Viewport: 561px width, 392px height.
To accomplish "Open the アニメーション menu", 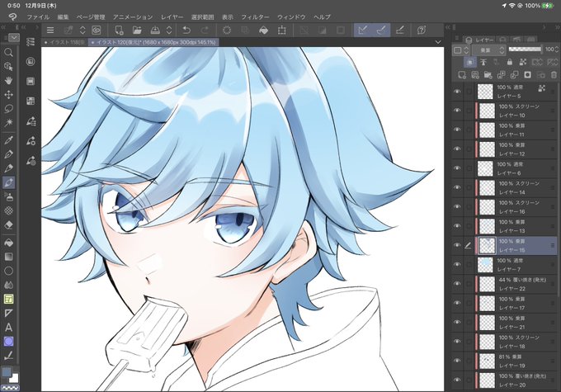I will coord(133,17).
